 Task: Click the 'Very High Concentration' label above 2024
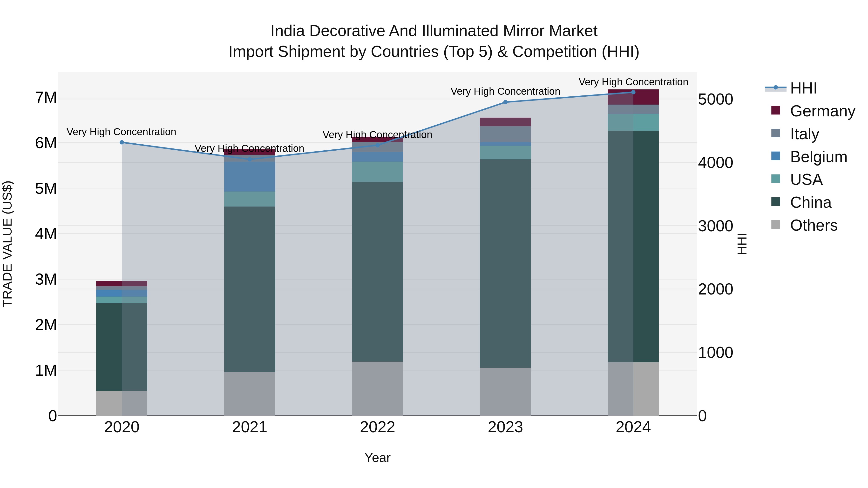click(633, 82)
